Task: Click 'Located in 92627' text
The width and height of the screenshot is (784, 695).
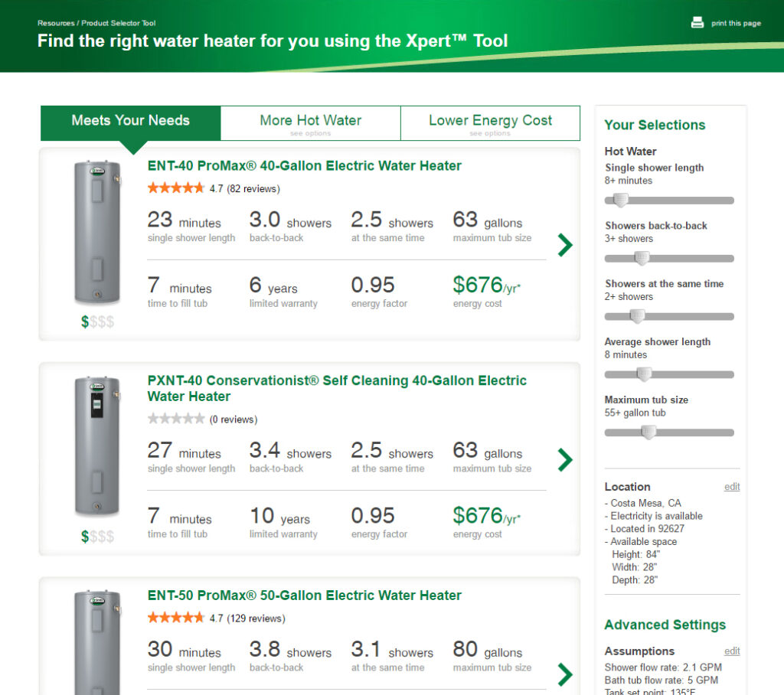Action: pos(647,528)
